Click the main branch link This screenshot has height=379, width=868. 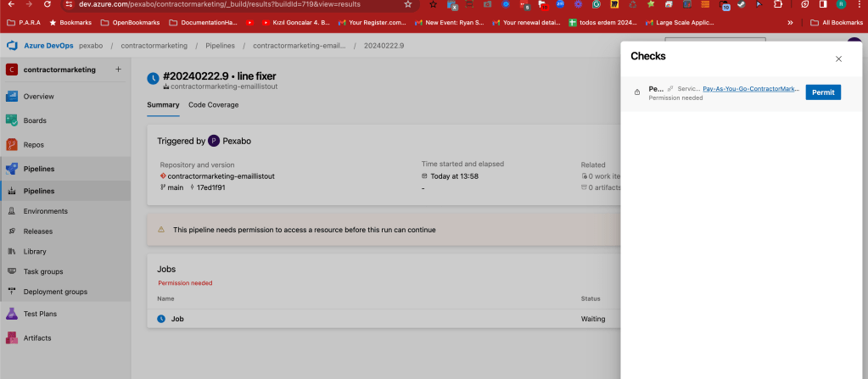coord(176,187)
